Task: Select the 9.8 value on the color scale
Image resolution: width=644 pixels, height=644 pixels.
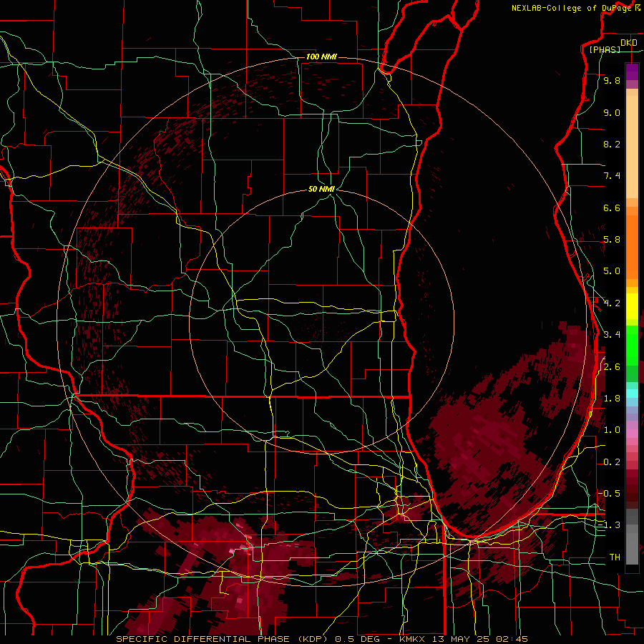Action: tap(612, 80)
